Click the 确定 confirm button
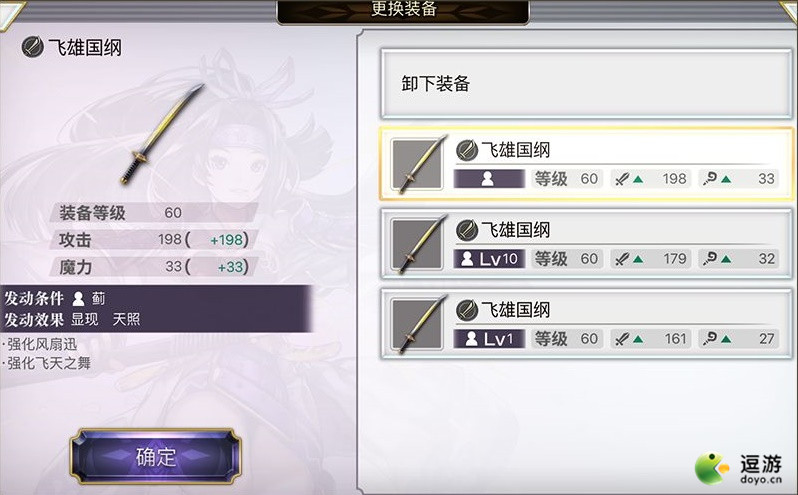This screenshot has width=798, height=495. pyautogui.click(x=155, y=456)
